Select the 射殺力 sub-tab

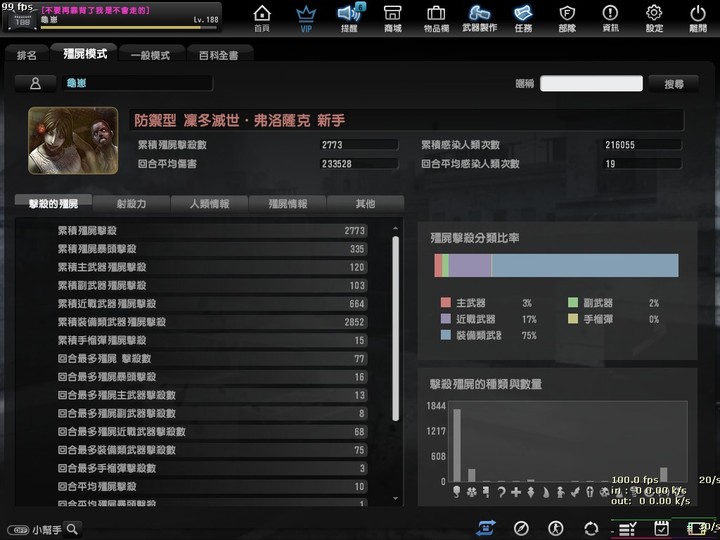point(131,203)
